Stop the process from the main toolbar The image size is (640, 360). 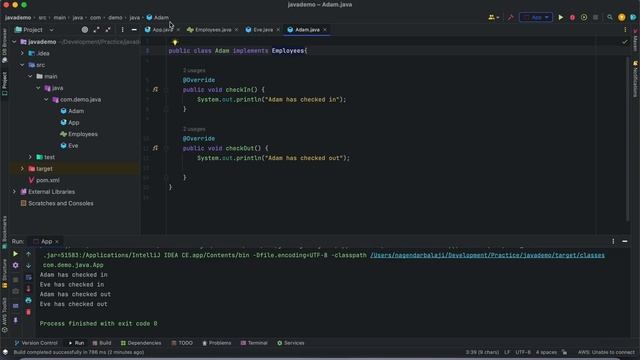point(596,18)
